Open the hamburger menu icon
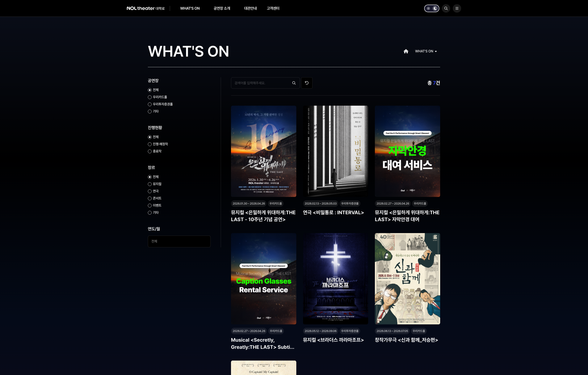The image size is (588, 375). (457, 8)
